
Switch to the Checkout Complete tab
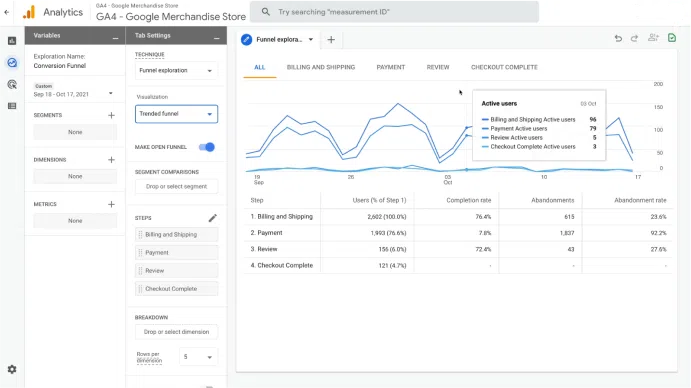tap(504, 67)
